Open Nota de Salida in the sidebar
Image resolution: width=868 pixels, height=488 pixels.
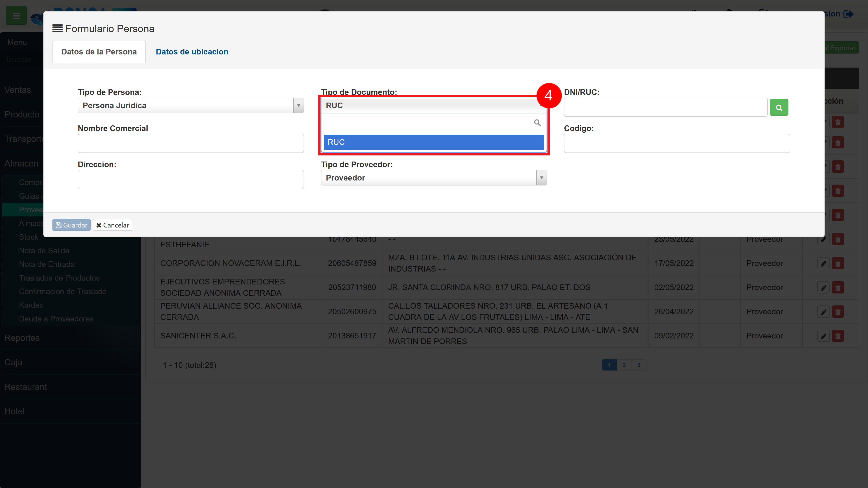tap(44, 251)
